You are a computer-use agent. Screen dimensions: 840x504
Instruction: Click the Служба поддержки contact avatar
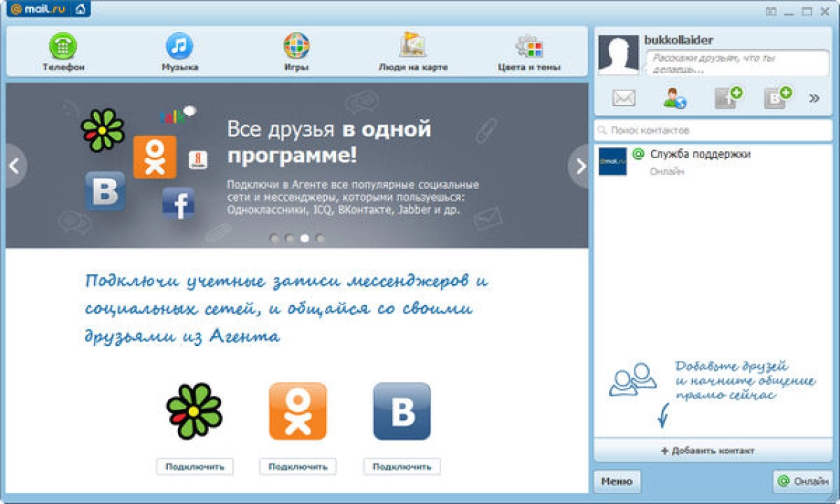[x=612, y=161]
